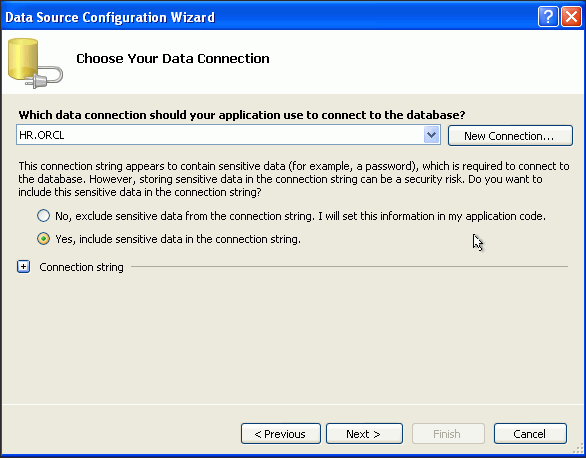Go back with the Previous button

coord(281,434)
